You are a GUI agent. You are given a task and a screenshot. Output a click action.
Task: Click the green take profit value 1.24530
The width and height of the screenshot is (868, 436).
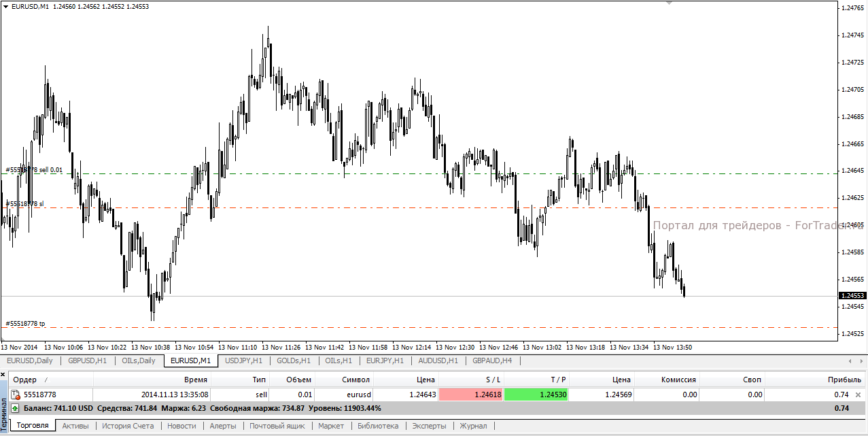coord(536,395)
